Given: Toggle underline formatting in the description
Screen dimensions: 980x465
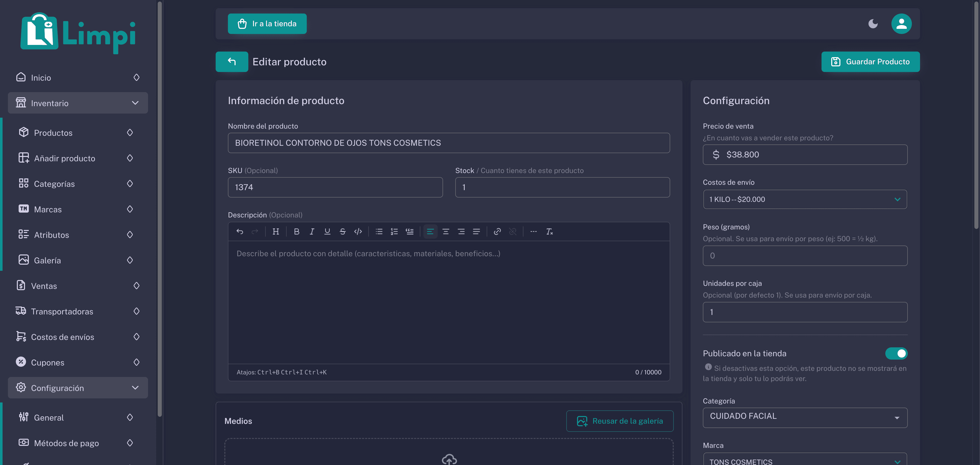Looking at the screenshot, I should [327, 231].
